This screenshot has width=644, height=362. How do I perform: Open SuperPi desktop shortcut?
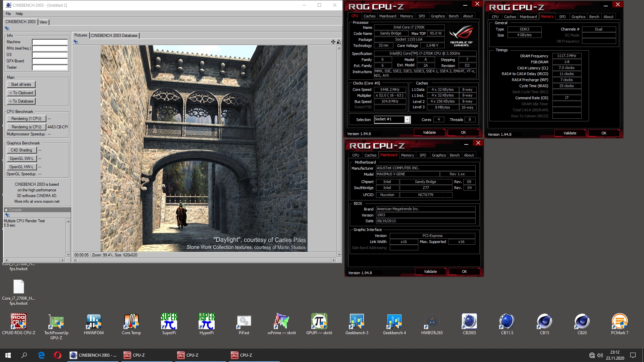[169, 324]
